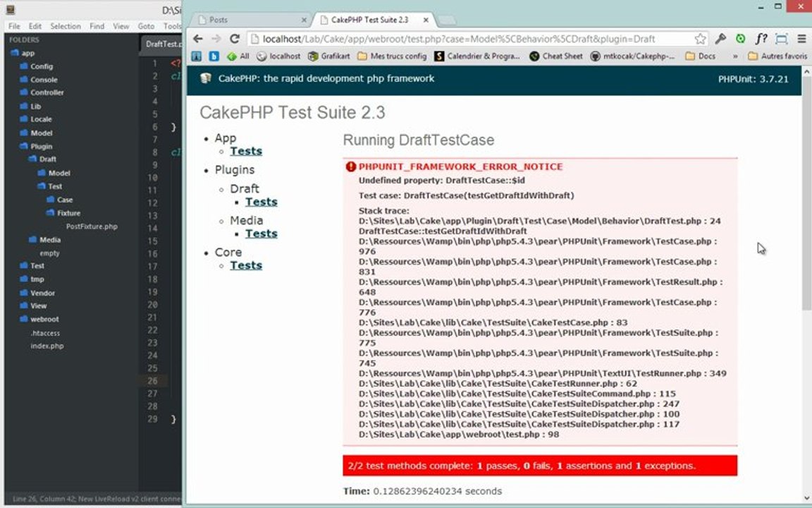The height and width of the screenshot is (508, 812).
Task: Open the Media plugin Tests link
Action: pos(261,234)
